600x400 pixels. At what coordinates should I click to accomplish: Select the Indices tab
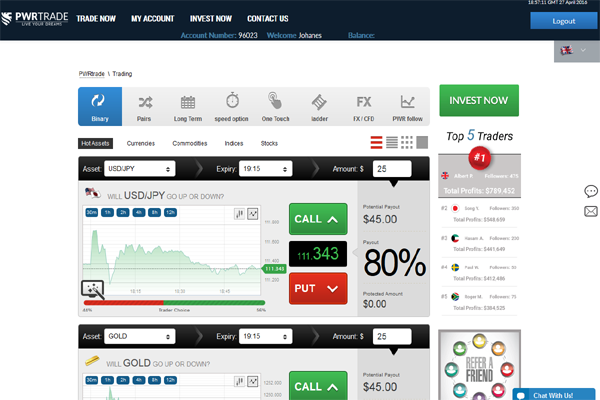234,144
